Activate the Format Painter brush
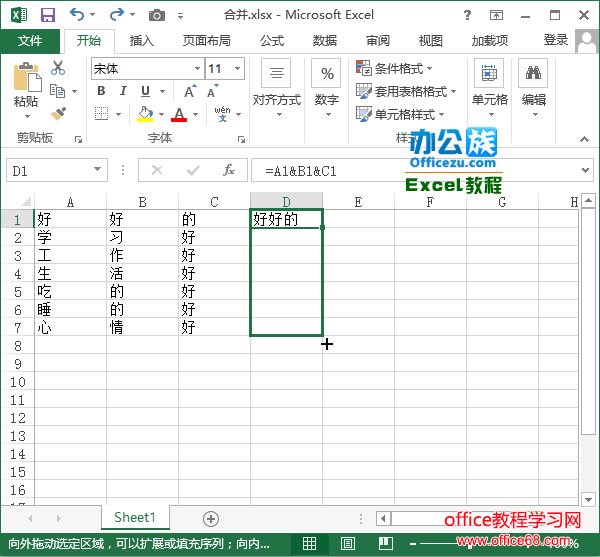The image size is (600, 557). (58, 113)
